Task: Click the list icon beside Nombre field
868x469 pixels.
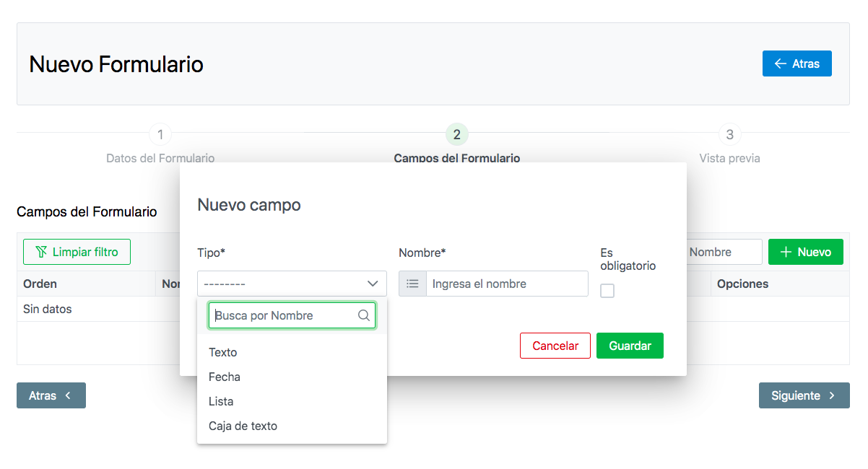Action: [412, 284]
